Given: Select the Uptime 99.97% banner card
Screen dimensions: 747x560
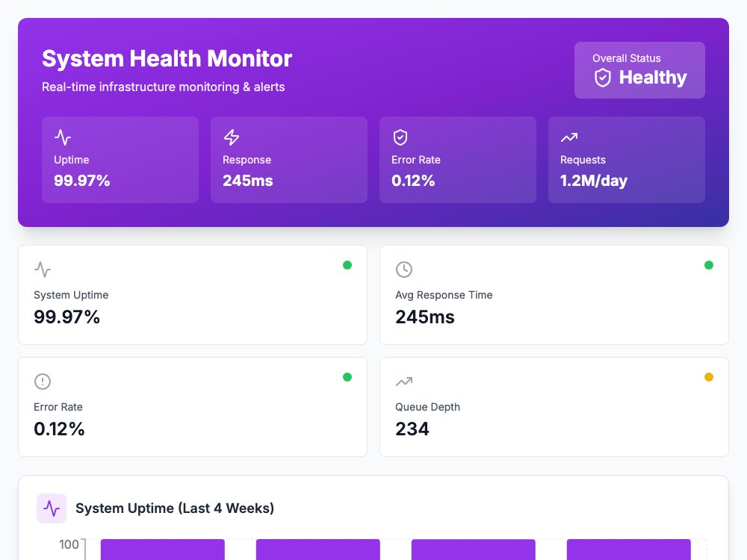Looking at the screenshot, I should pyautogui.click(x=120, y=160).
